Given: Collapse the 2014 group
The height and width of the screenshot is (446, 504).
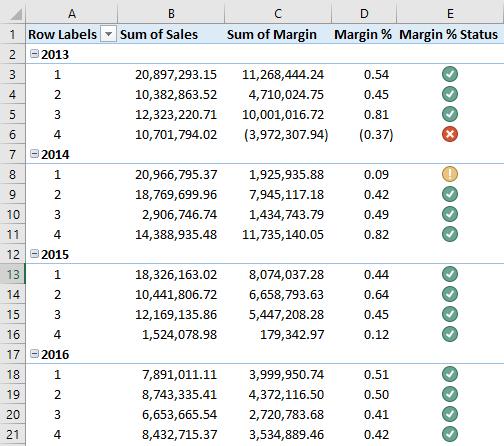Looking at the screenshot, I should tap(34, 154).
